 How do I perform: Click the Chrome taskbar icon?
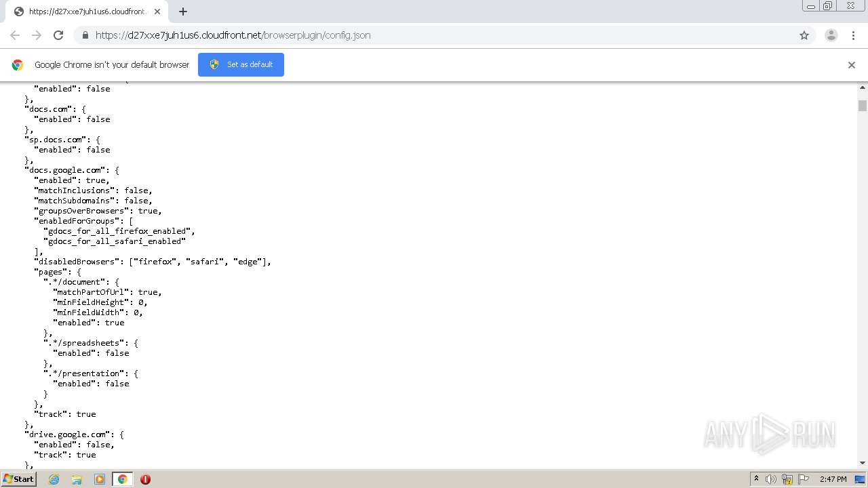pos(123,479)
